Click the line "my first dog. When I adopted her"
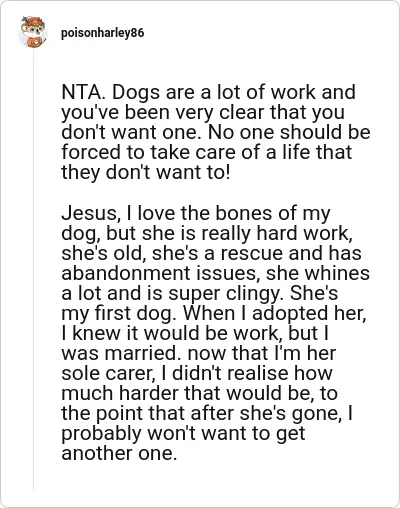 click(214, 313)
